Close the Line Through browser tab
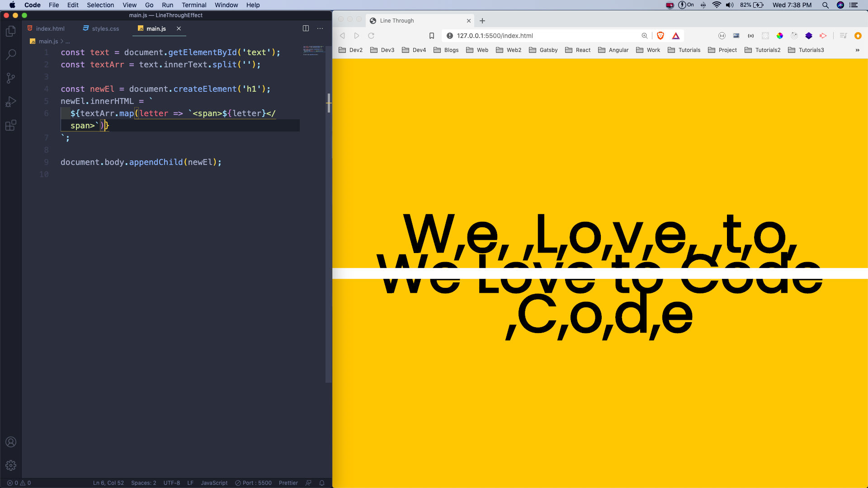The width and height of the screenshot is (868, 488). [469, 21]
